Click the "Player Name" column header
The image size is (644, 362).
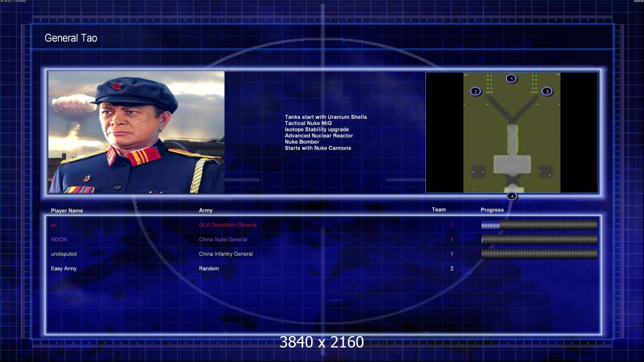tap(67, 211)
